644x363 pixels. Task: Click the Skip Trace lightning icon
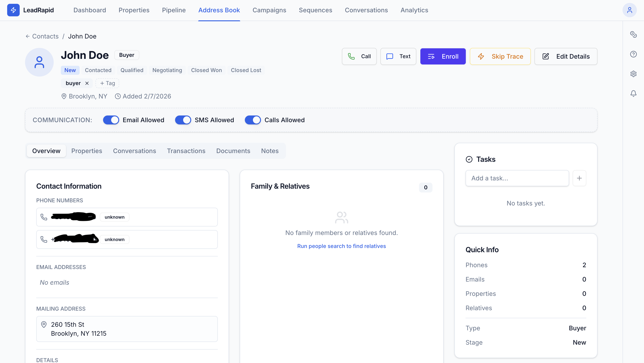tap(481, 56)
